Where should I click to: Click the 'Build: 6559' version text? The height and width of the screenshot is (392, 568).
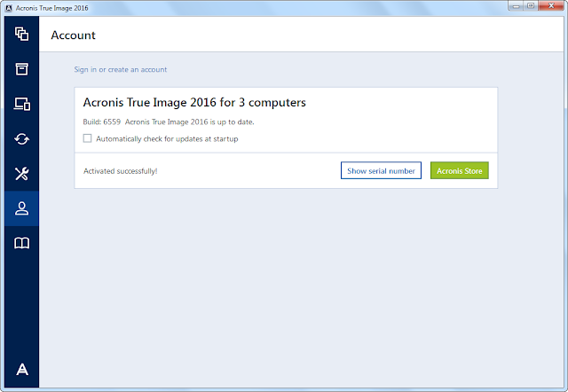tap(102, 122)
